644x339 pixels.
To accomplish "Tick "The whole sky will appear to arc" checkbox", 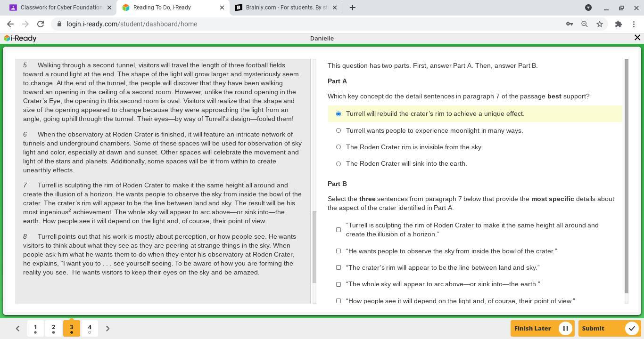I will (x=338, y=284).
